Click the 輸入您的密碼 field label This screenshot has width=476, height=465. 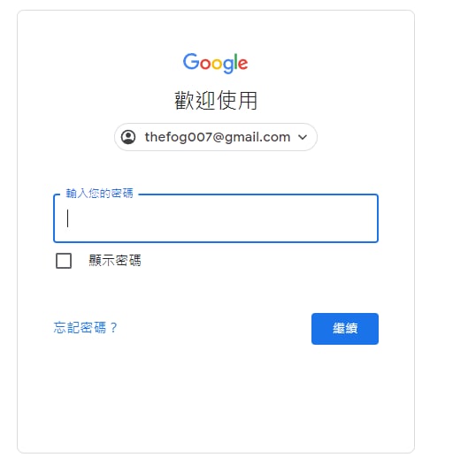(x=100, y=194)
